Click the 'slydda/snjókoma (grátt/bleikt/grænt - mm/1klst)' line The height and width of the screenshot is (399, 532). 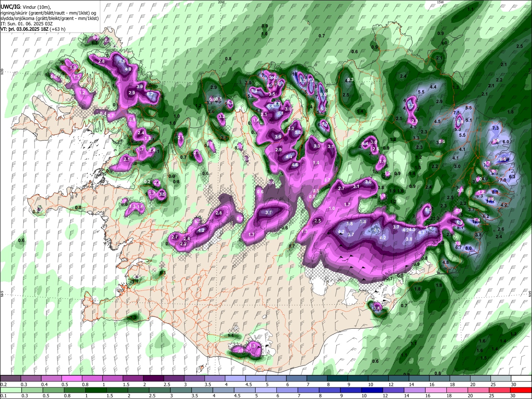(49, 18)
